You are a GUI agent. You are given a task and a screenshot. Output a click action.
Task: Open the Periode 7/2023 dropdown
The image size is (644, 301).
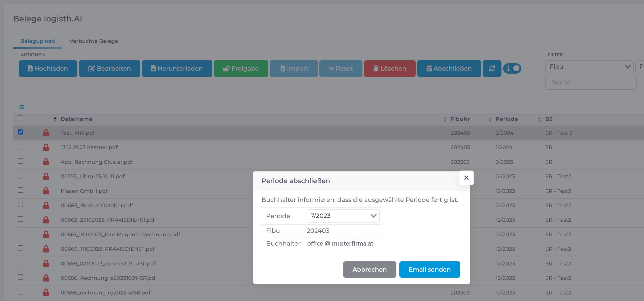point(343,216)
